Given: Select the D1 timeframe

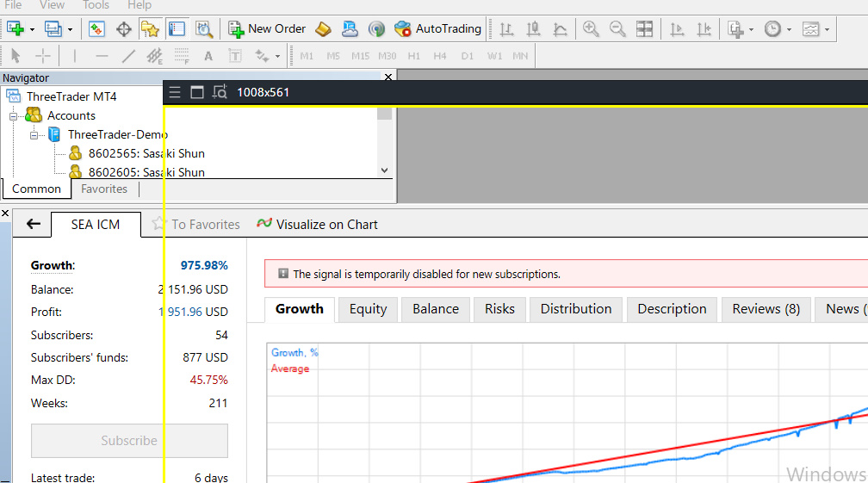Looking at the screenshot, I should 468,55.
